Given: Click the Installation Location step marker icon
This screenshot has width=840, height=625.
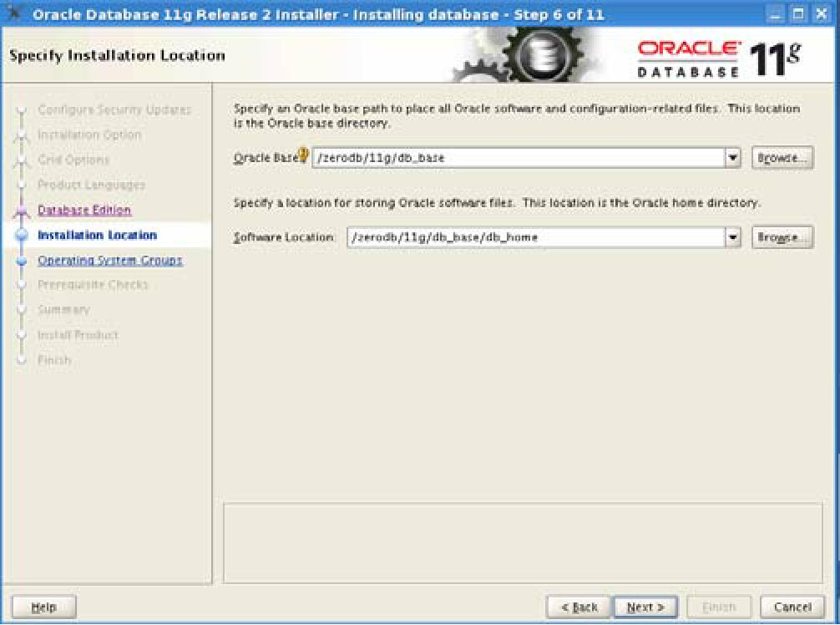Looking at the screenshot, I should tap(22, 235).
